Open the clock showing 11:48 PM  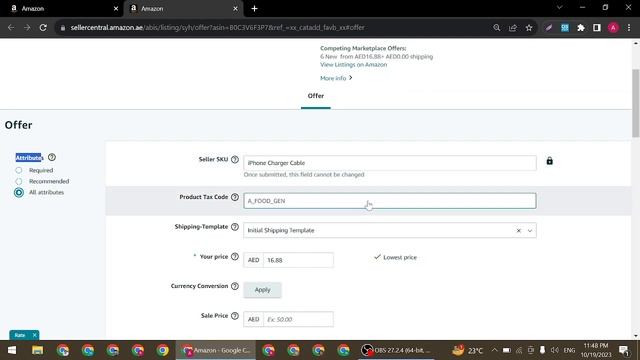pos(596,350)
